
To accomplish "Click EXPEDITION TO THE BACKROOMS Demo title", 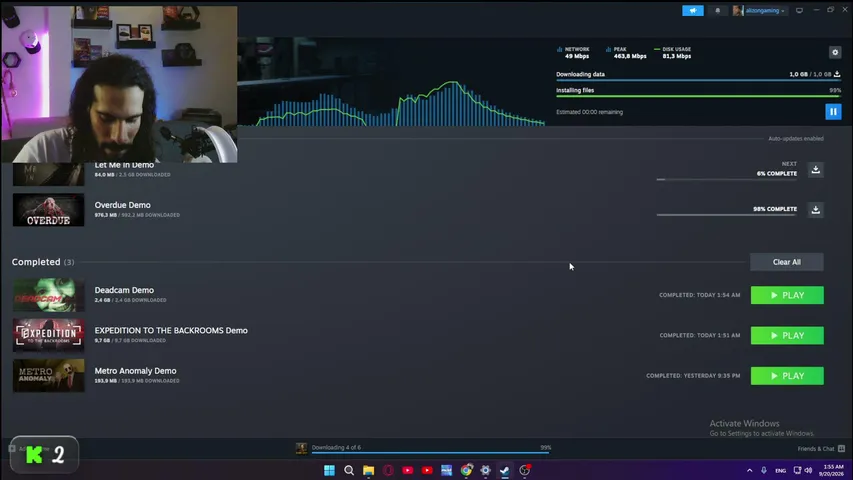I will click(171, 330).
